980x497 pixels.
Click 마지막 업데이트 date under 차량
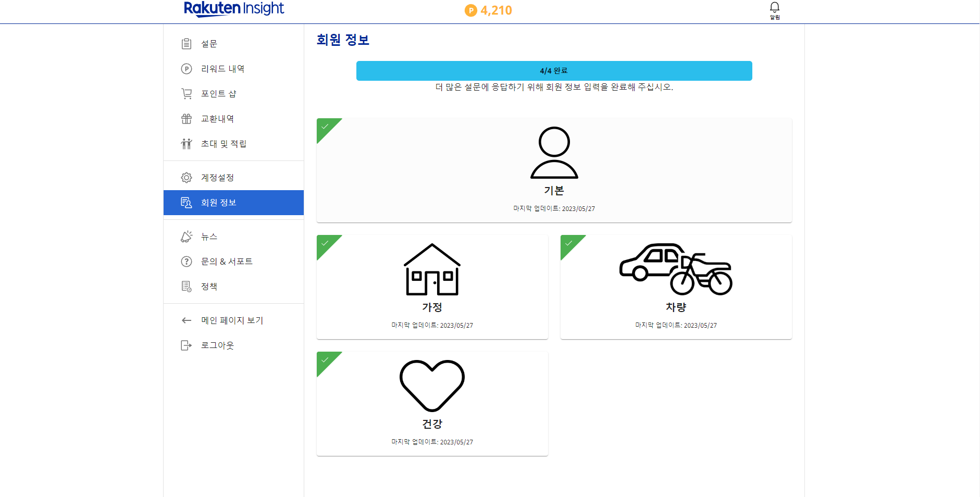click(x=676, y=325)
